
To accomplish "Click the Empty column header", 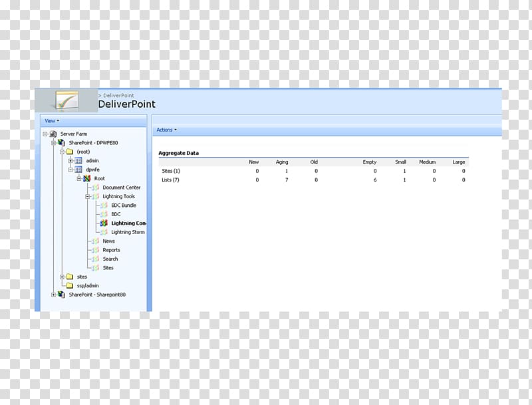I will 370,162.
